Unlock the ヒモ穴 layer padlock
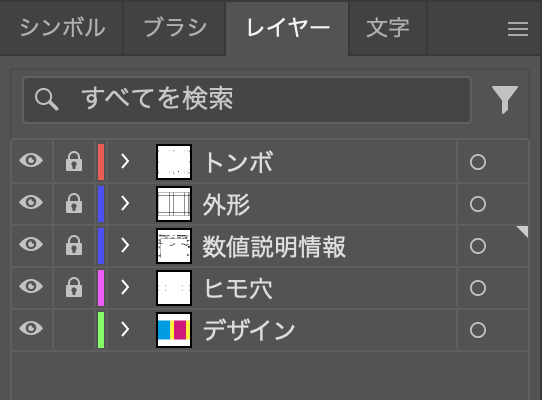 pos(74,287)
